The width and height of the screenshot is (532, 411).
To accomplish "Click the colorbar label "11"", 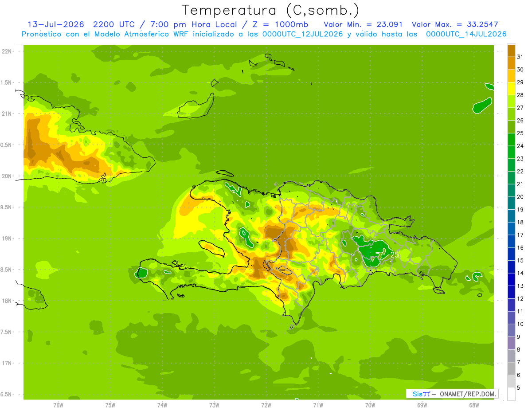I will 520,311.
